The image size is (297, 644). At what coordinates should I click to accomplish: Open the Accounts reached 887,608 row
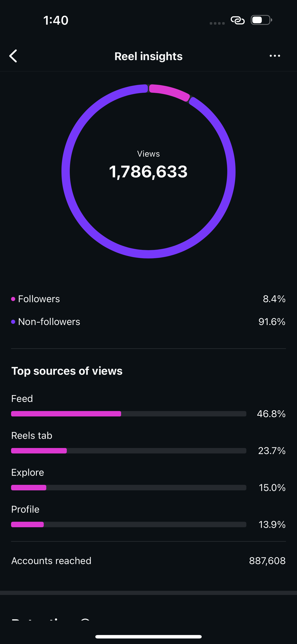tap(148, 561)
